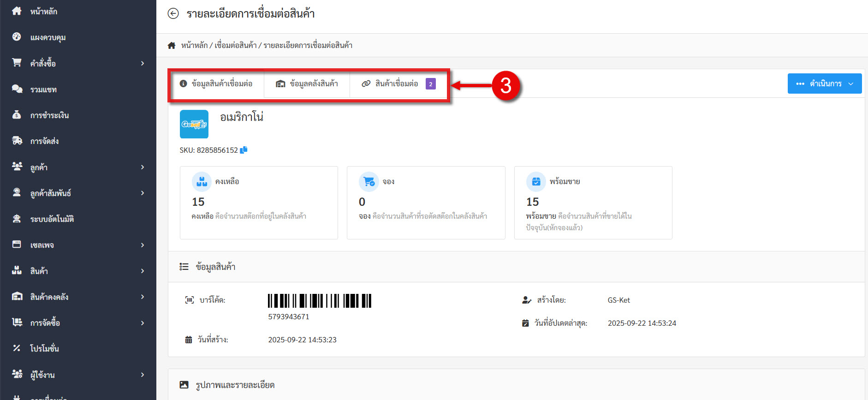Open the ดำเนินการ actions dropdown
868x400 pixels.
tap(824, 84)
